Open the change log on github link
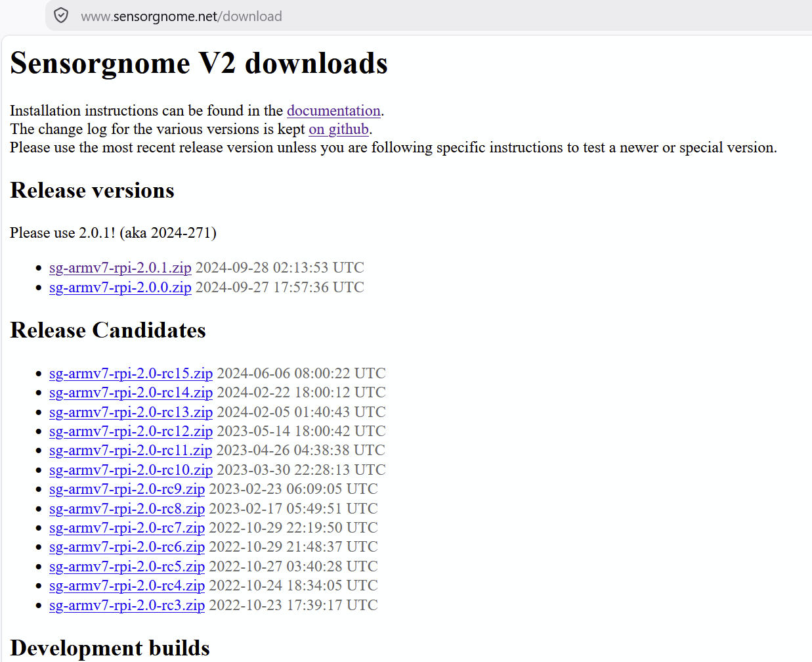 [339, 129]
